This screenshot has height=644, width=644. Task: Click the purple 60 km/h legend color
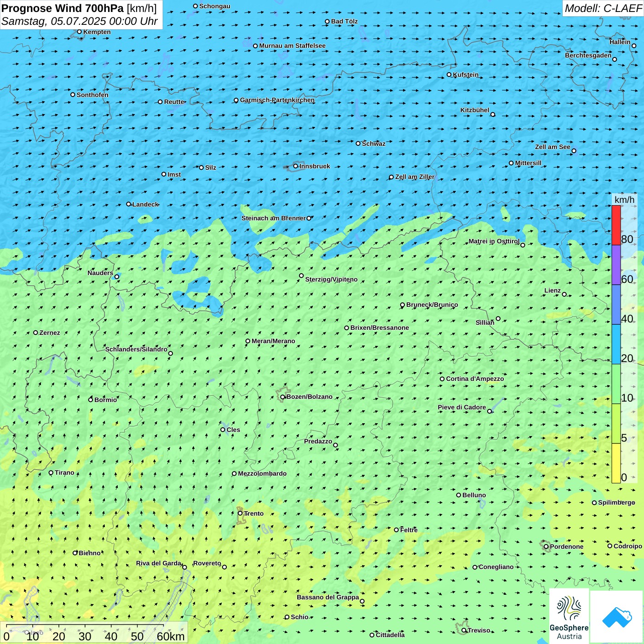pyautogui.click(x=616, y=265)
